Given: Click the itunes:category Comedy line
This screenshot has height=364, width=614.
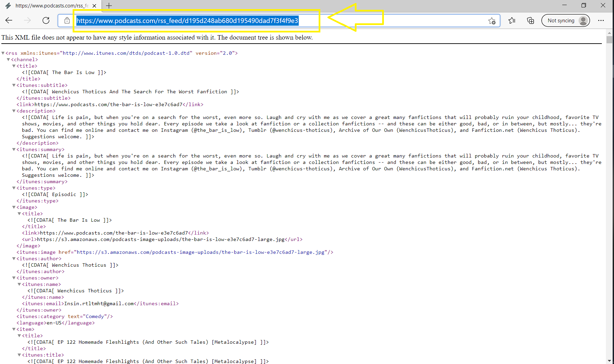Looking at the screenshot, I should pyautogui.click(x=65, y=316).
